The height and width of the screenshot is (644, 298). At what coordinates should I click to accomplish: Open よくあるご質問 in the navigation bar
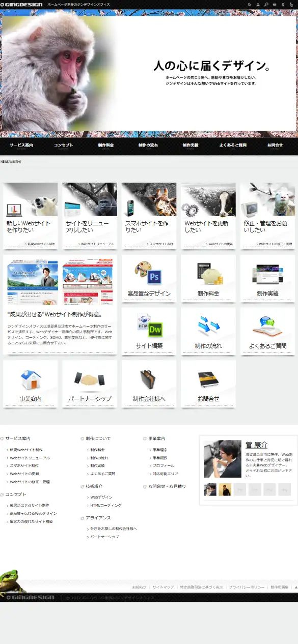[233, 145]
